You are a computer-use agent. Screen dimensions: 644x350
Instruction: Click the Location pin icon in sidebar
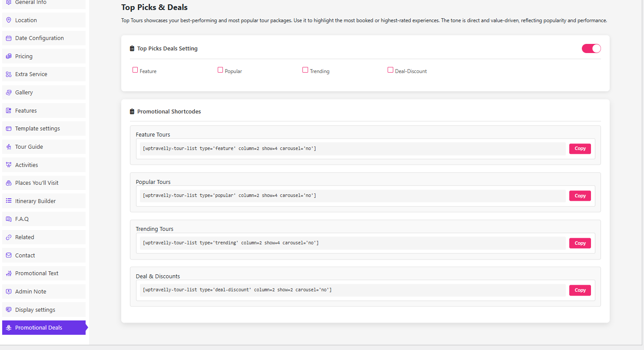pyautogui.click(x=9, y=20)
